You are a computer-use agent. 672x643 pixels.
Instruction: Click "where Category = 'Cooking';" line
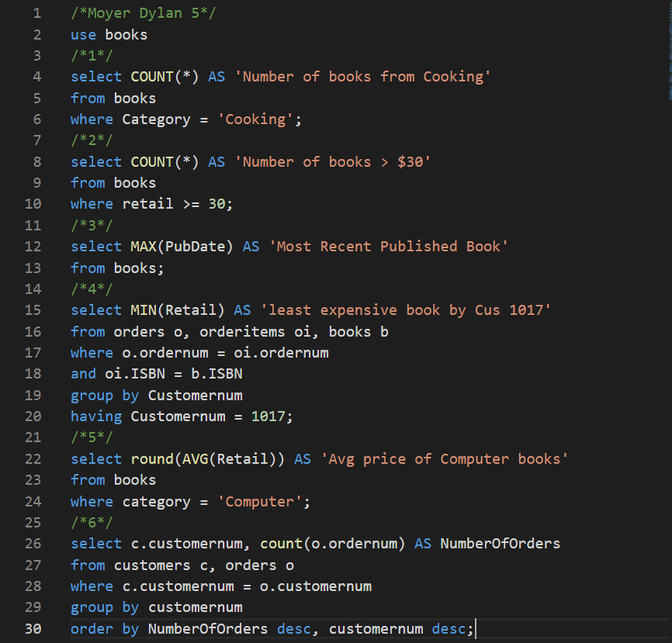pyautogui.click(x=186, y=119)
